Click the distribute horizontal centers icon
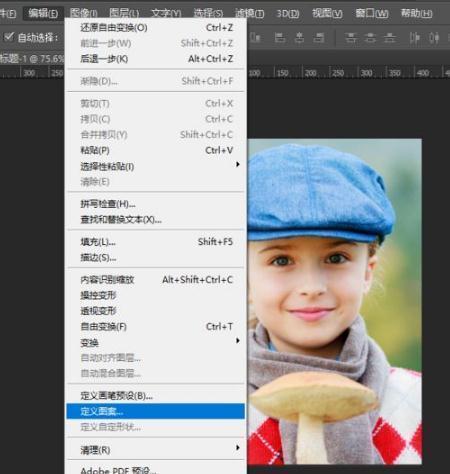The height and width of the screenshot is (474, 450). [434, 38]
